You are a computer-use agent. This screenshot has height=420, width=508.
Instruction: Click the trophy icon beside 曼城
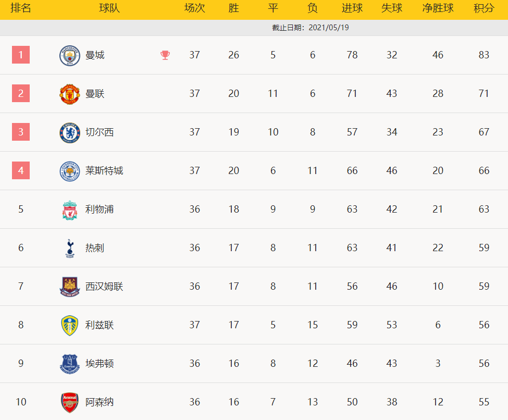pyautogui.click(x=165, y=55)
